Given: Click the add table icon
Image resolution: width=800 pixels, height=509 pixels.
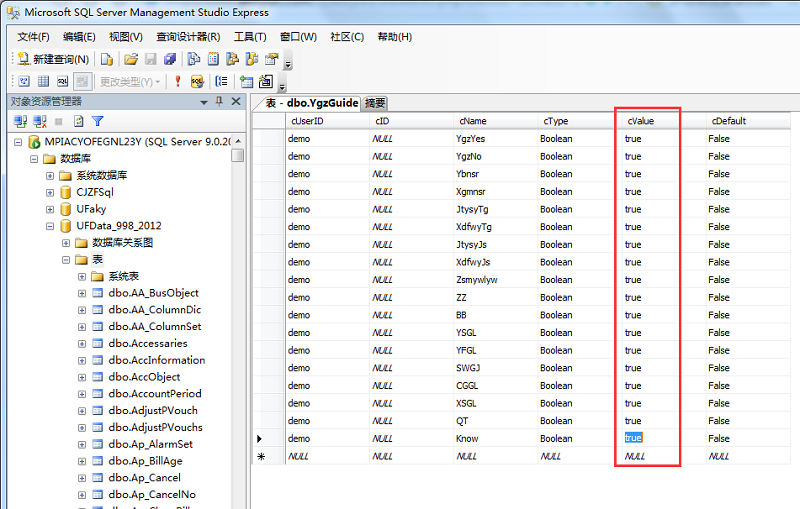Looking at the screenshot, I should click(x=246, y=81).
